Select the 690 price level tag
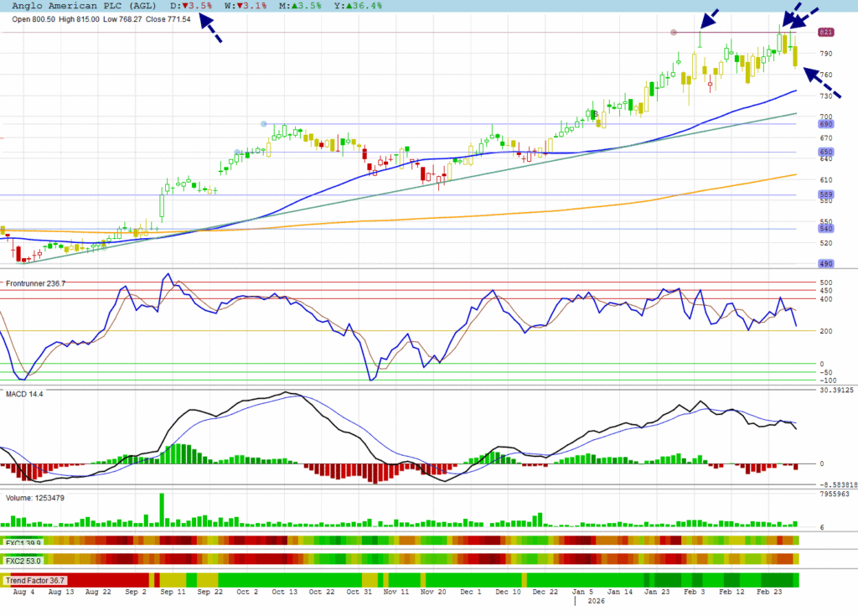The height and width of the screenshot is (616, 858). pos(825,124)
